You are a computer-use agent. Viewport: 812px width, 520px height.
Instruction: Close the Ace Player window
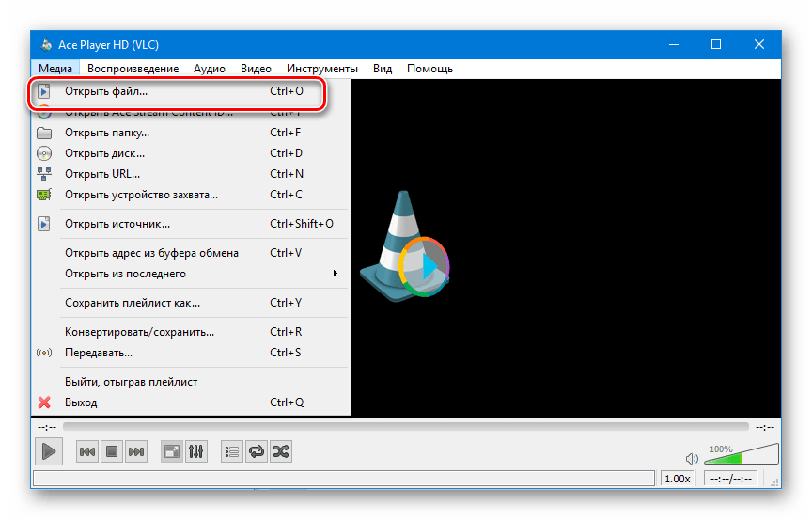759,44
